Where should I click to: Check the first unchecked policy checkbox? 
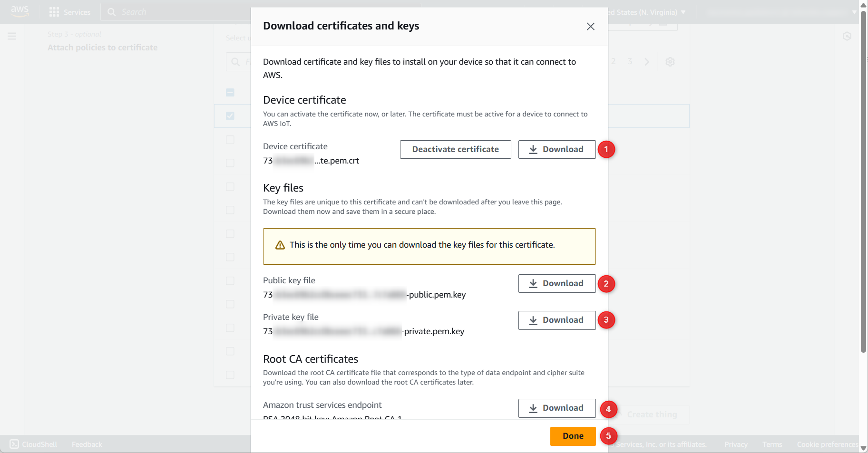230,140
